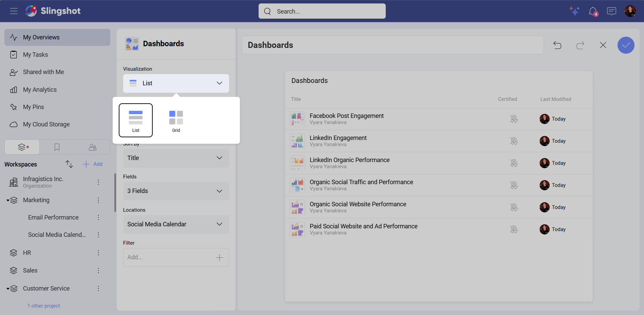Open the Locations dropdown showing Social Media Calendar
Image resolution: width=644 pixels, height=315 pixels.
[175, 224]
